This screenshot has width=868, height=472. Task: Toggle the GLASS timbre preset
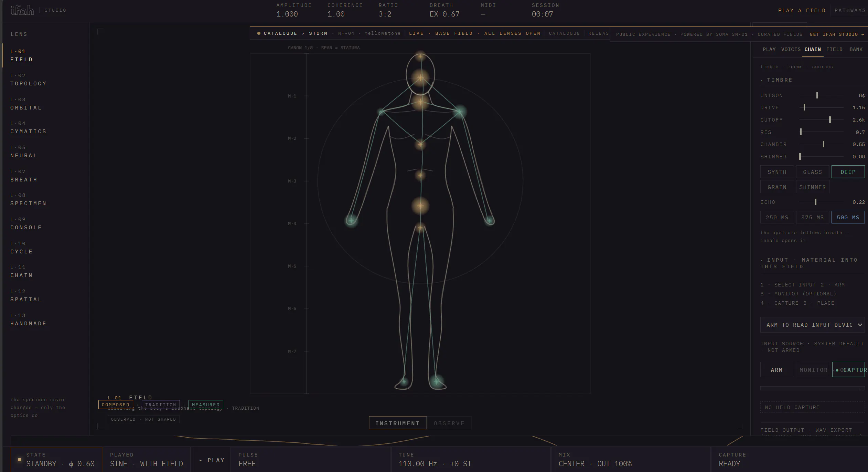[812, 172]
